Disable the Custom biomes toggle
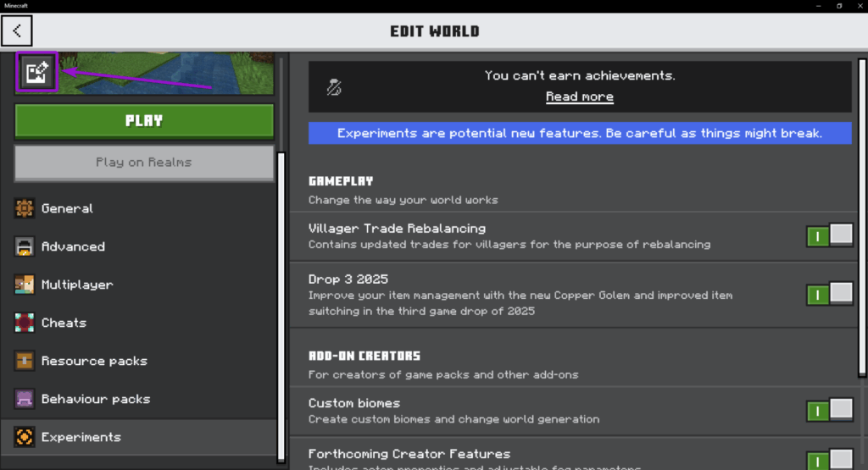868x470 pixels. click(x=829, y=411)
